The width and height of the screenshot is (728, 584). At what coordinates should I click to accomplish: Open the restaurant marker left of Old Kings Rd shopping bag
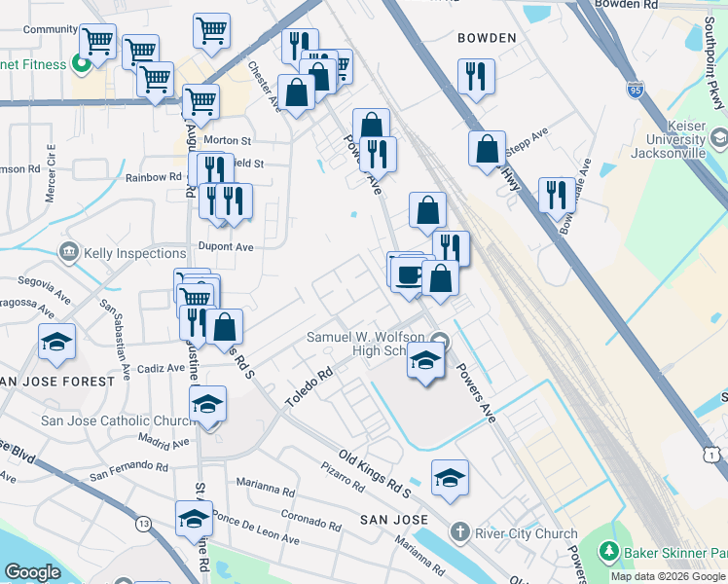click(196, 323)
